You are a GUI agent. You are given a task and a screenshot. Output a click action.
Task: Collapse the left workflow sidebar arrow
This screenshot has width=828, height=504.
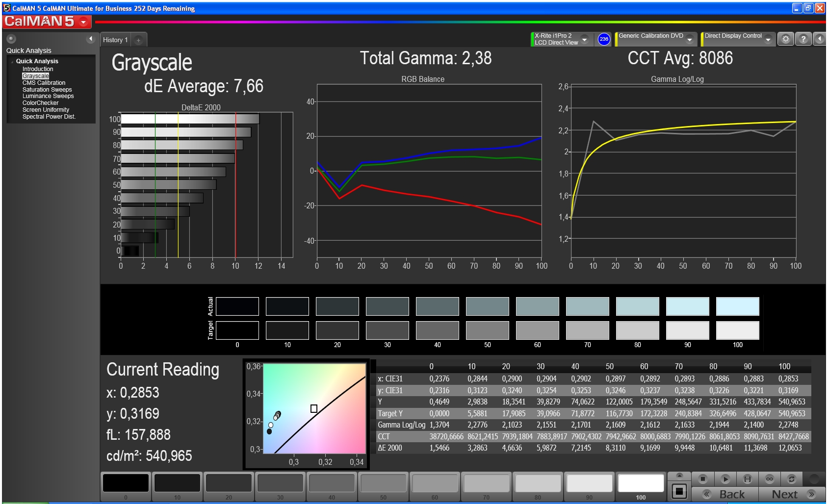tap(90, 39)
